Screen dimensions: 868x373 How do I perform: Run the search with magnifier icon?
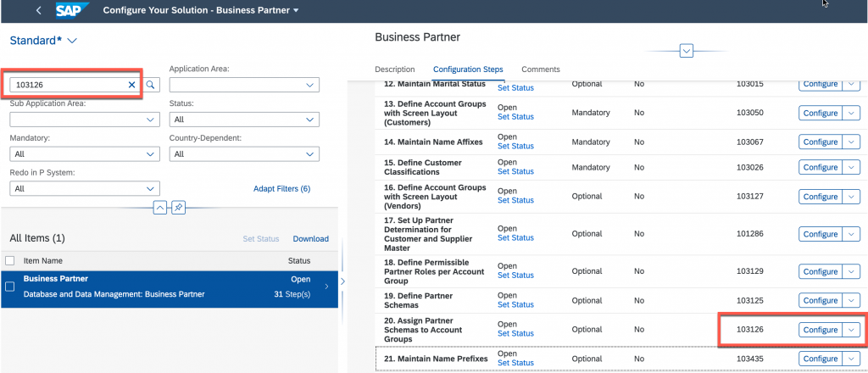click(152, 85)
